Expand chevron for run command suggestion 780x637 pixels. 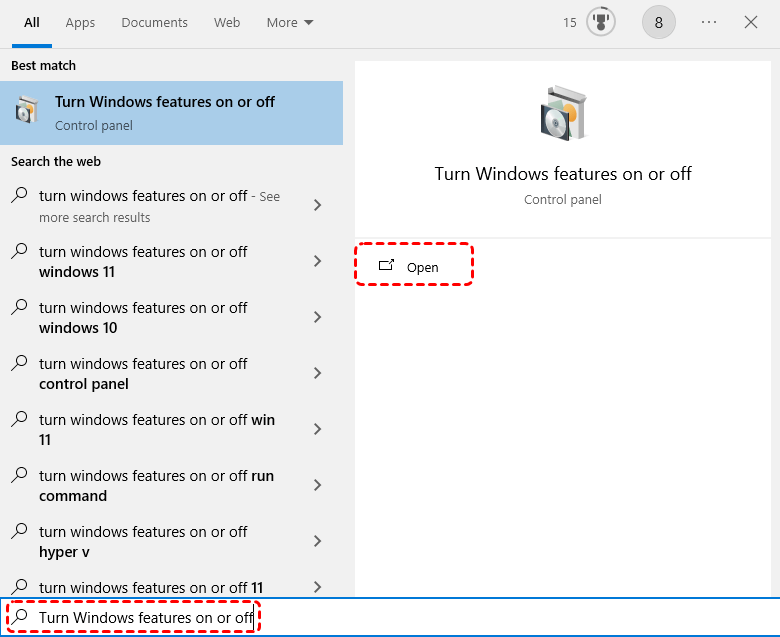pyautogui.click(x=317, y=485)
